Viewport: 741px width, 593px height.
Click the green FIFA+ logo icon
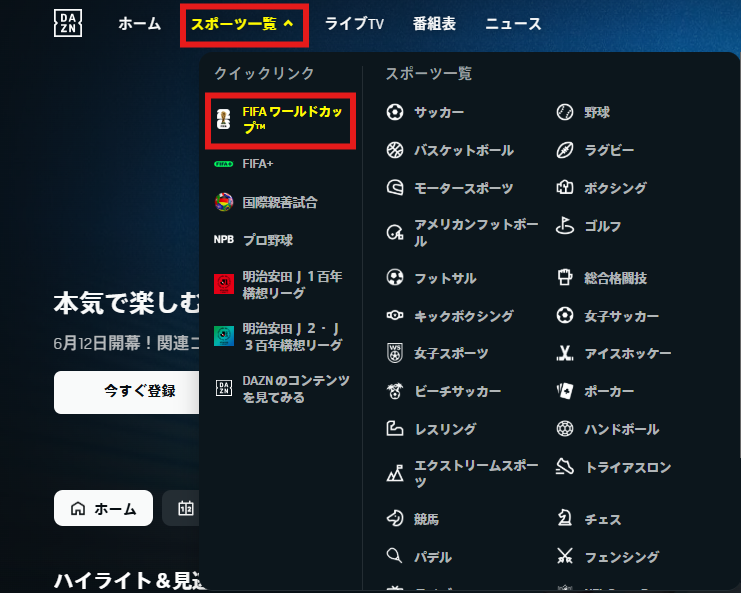click(224, 164)
